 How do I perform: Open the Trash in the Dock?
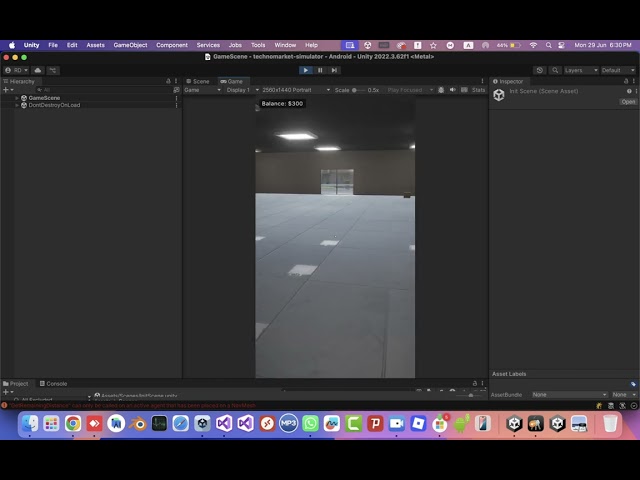click(x=610, y=424)
